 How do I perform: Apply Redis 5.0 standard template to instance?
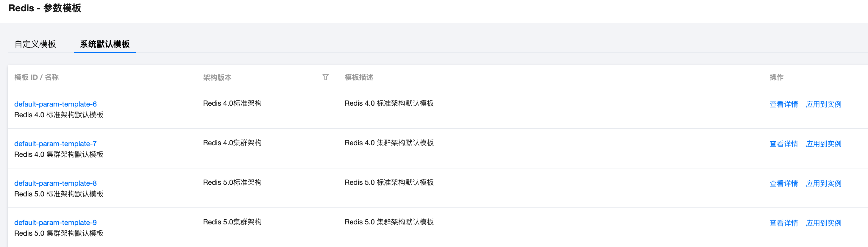pos(823,183)
